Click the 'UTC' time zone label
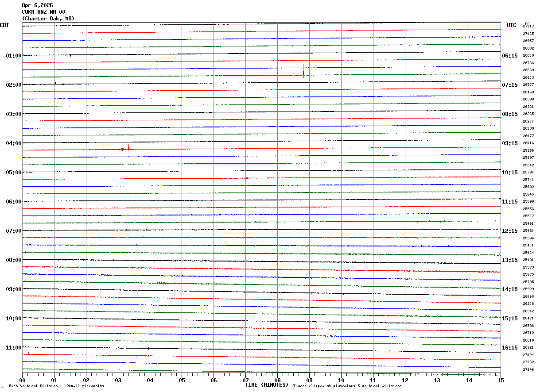The image size is (536, 392). pos(512,25)
